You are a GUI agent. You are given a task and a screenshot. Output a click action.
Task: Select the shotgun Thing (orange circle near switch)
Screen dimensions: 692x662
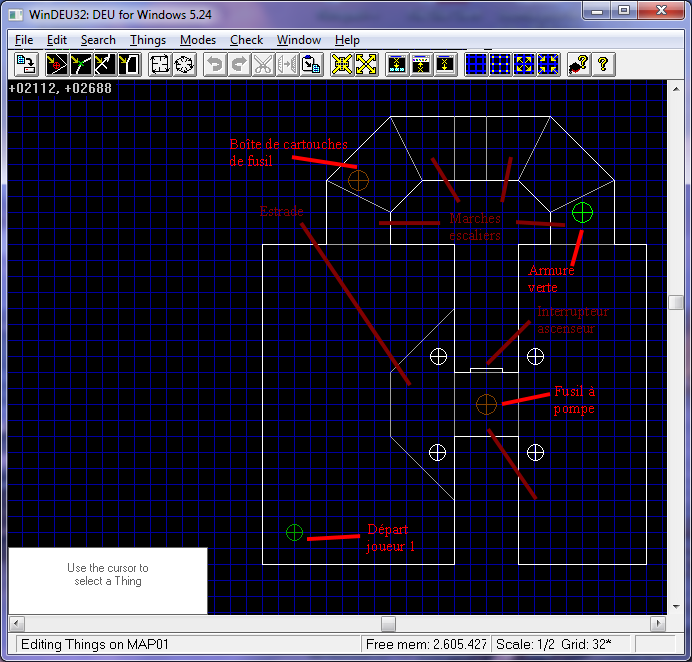pos(486,404)
